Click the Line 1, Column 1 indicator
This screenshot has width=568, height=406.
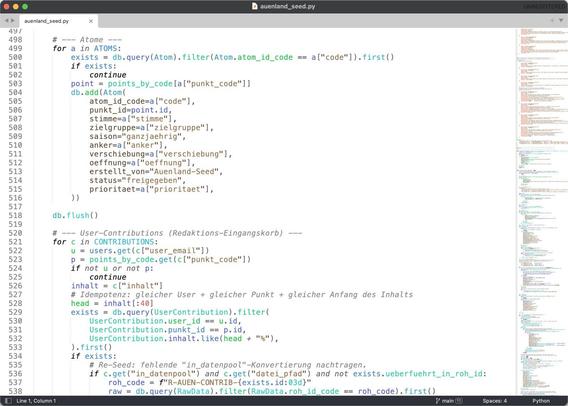pos(36,401)
